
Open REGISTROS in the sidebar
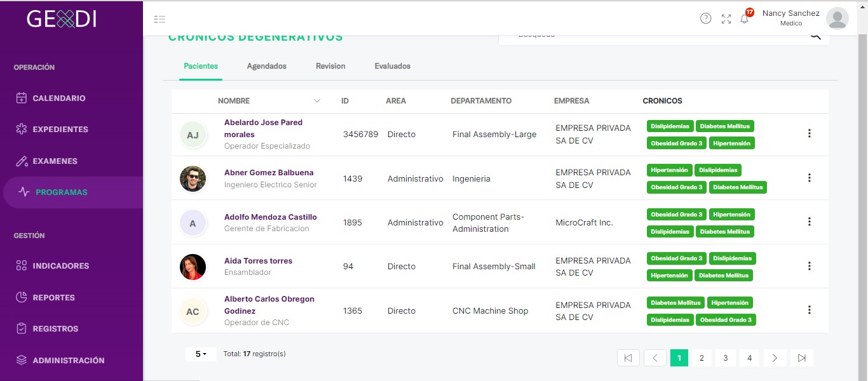56,329
